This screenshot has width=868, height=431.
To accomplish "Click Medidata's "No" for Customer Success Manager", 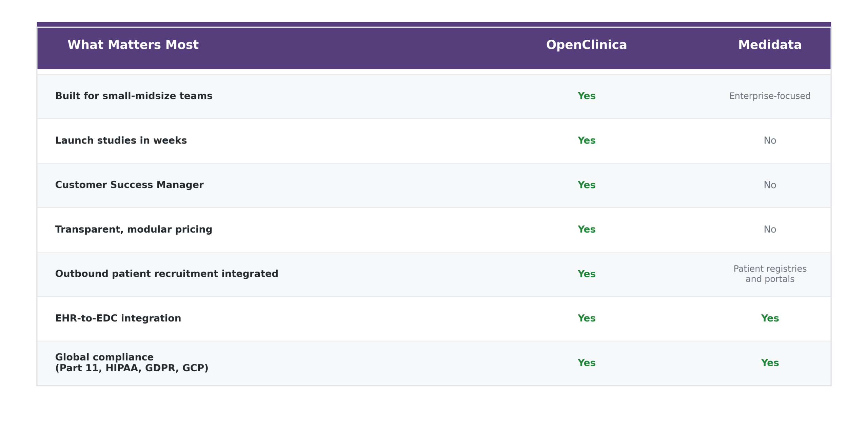I will [x=770, y=185].
